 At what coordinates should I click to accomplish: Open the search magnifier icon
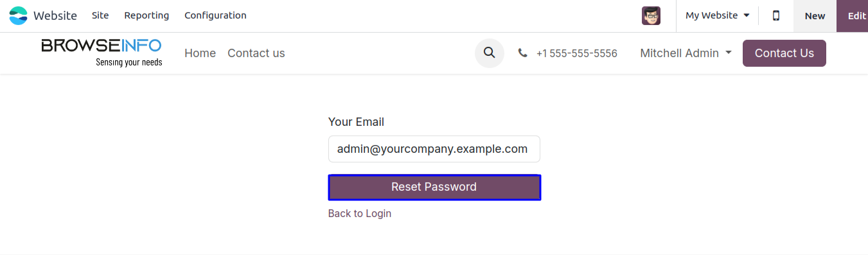(x=490, y=53)
